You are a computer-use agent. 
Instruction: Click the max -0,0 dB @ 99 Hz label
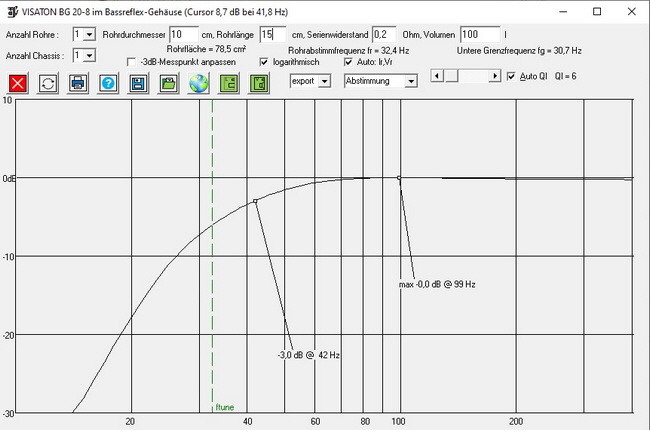[x=437, y=284]
